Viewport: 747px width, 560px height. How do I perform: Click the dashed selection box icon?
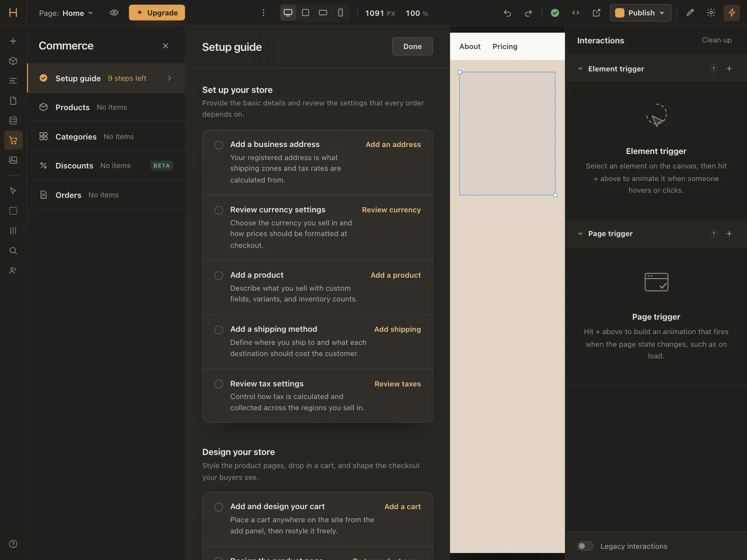[x=13, y=211]
